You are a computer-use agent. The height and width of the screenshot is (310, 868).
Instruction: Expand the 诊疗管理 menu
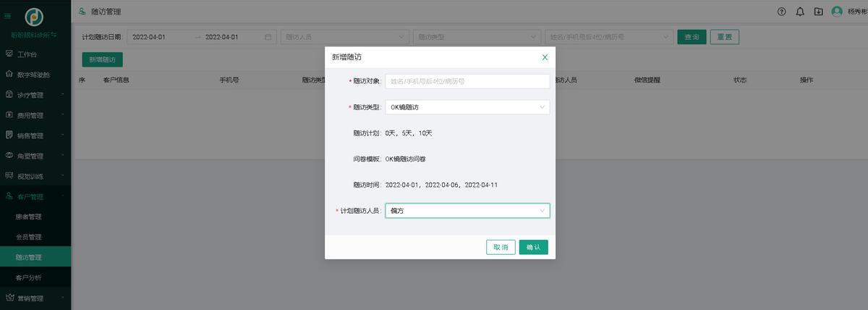[63, 94]
